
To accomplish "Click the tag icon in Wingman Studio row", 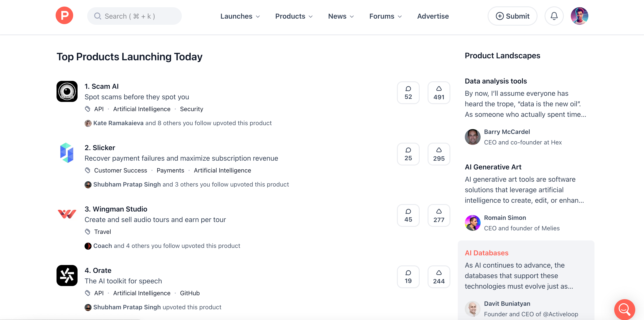I will [x=87, y=232].
